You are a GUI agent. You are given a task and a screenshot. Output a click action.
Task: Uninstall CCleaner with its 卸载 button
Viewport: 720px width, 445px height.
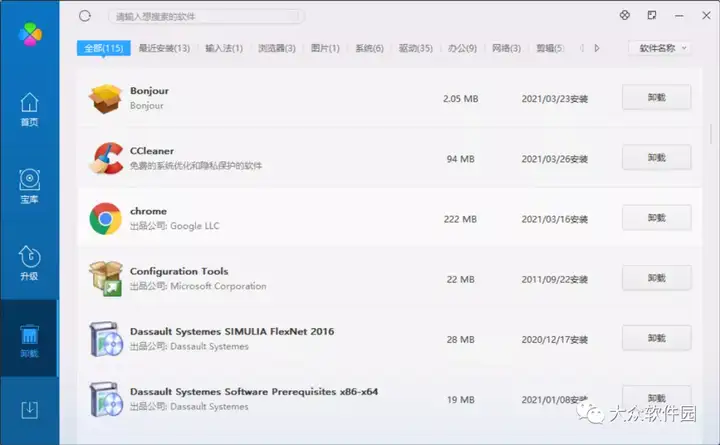tap(657, 158)
